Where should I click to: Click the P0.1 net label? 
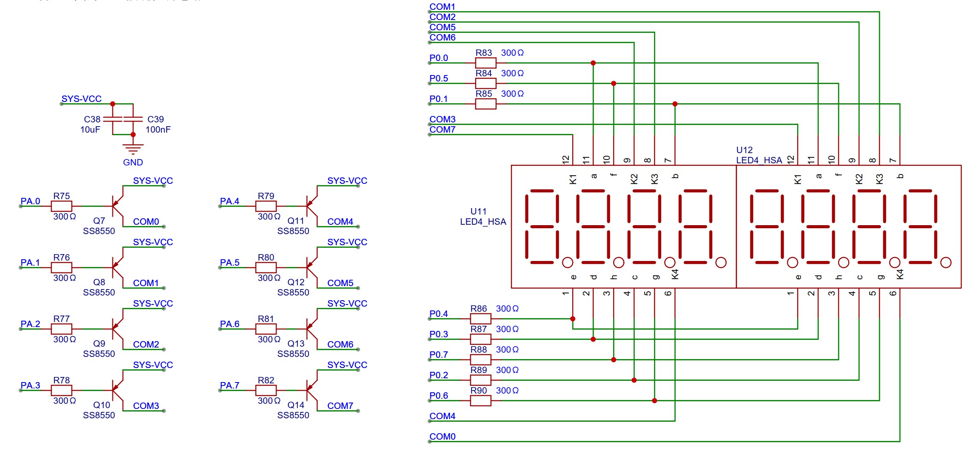pos(439,99)
